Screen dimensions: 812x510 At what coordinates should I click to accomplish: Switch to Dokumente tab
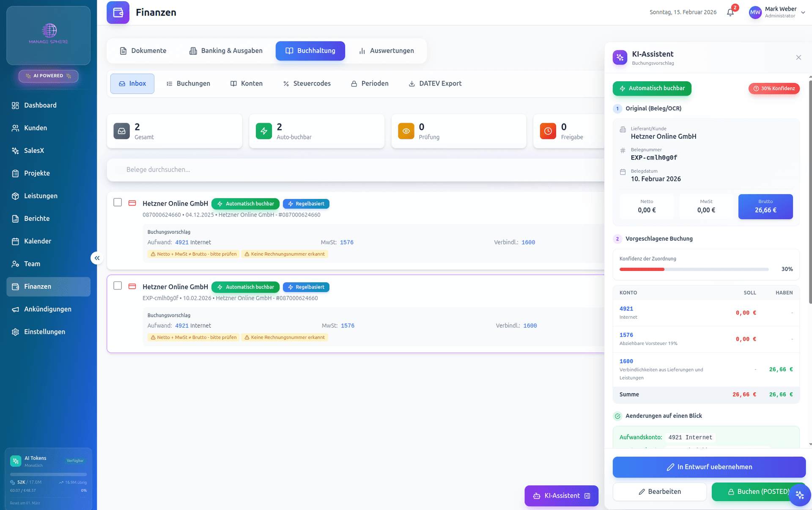coord(143,51)
